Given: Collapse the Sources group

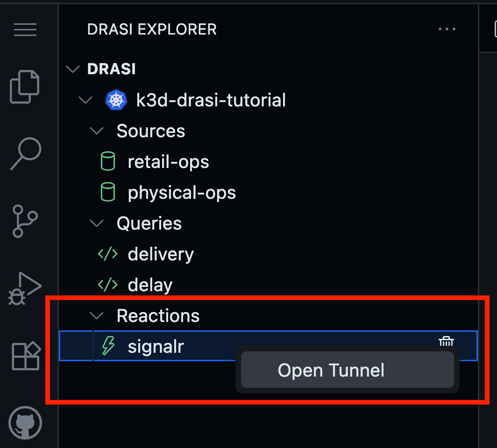Looking at the screenshot, I should (x=97, y=131).
